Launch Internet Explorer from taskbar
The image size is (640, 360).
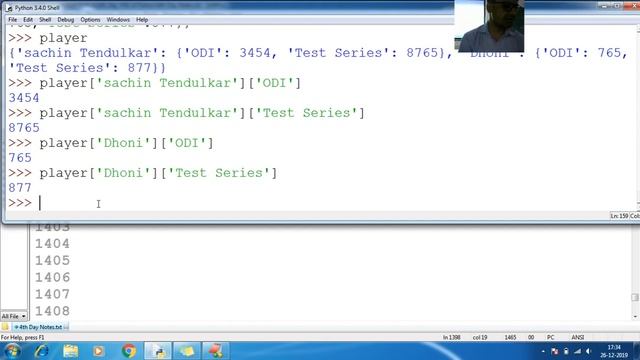[x=42, y=351]
